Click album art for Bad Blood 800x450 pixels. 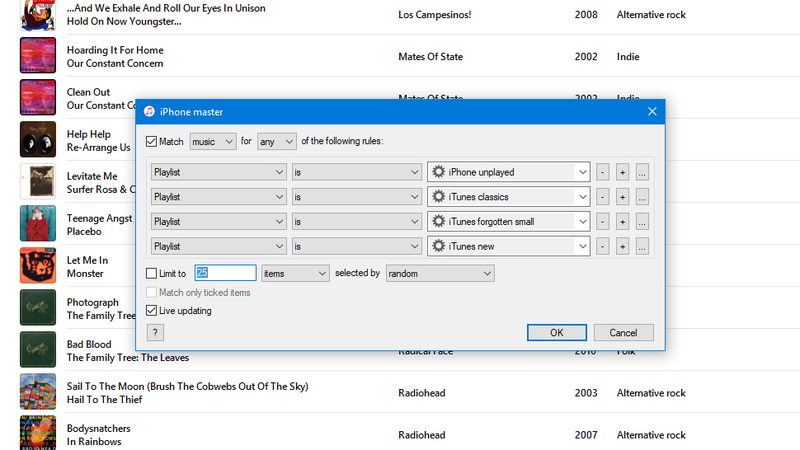(38, 349)
